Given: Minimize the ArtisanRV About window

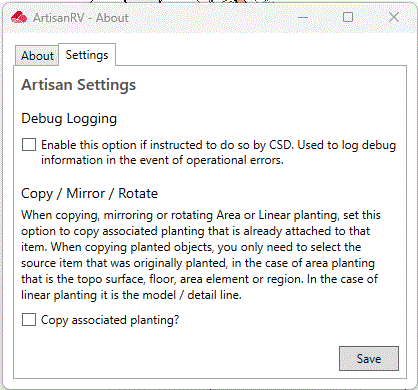Looking at the screenshot, I should [x=303, y=17].
